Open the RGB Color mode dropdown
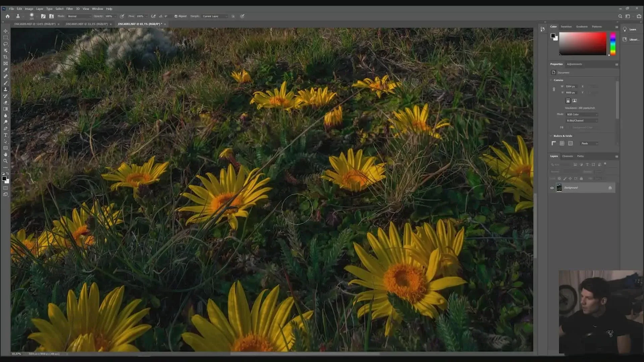Image resolution: width=644 pixels, height=362 pixels. click(x=582, y=114)
